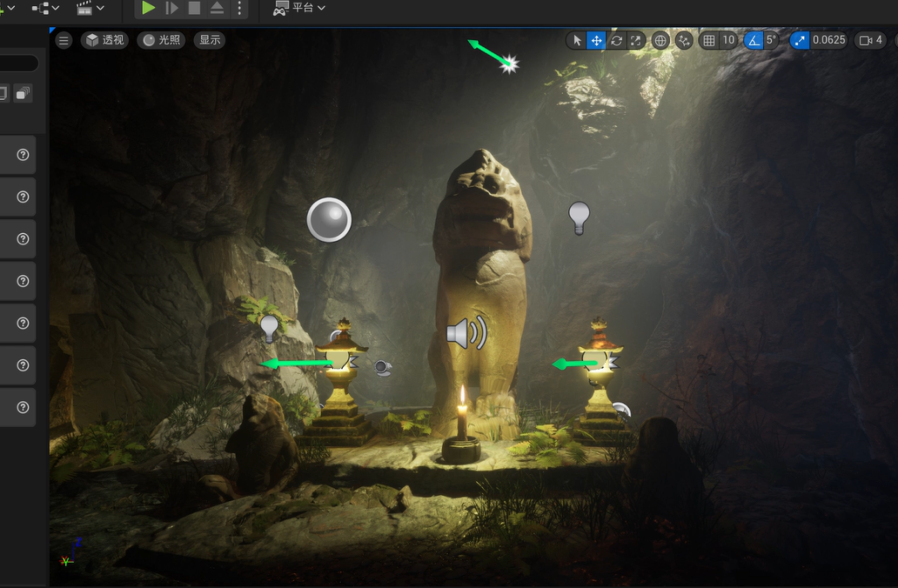Select the directional light starburst icon

509,64
